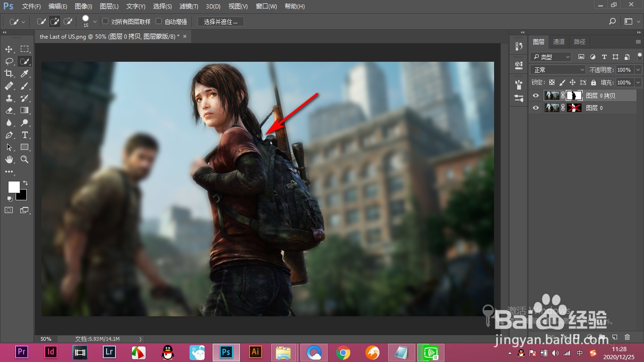644x362 pixels.
Task: Select the Brush tool in toolbox
Action: 25,86
